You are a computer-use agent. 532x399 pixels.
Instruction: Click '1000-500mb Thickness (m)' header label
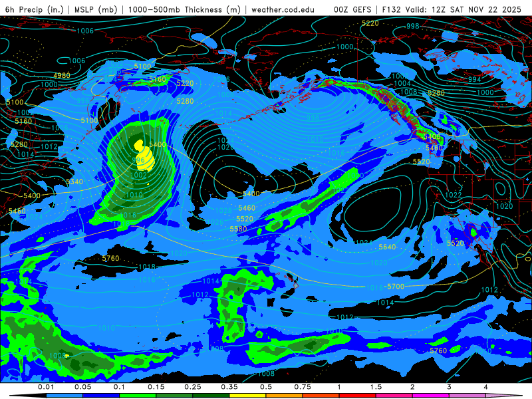click(x=185, y=9)
